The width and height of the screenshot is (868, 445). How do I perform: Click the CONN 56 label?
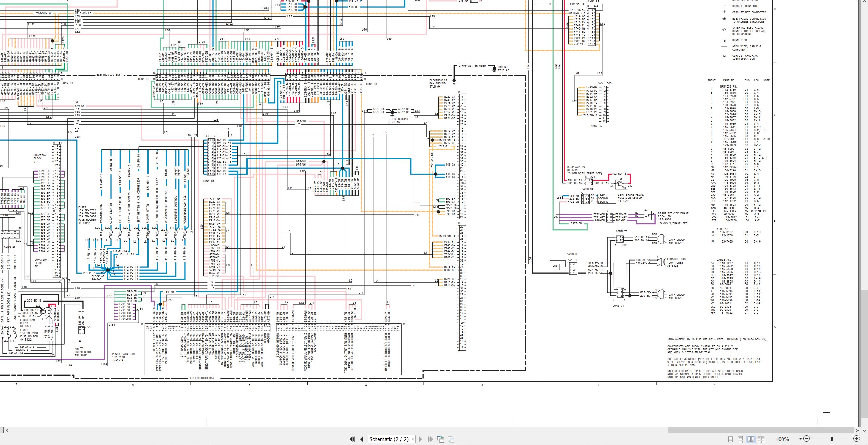point(596,126)
